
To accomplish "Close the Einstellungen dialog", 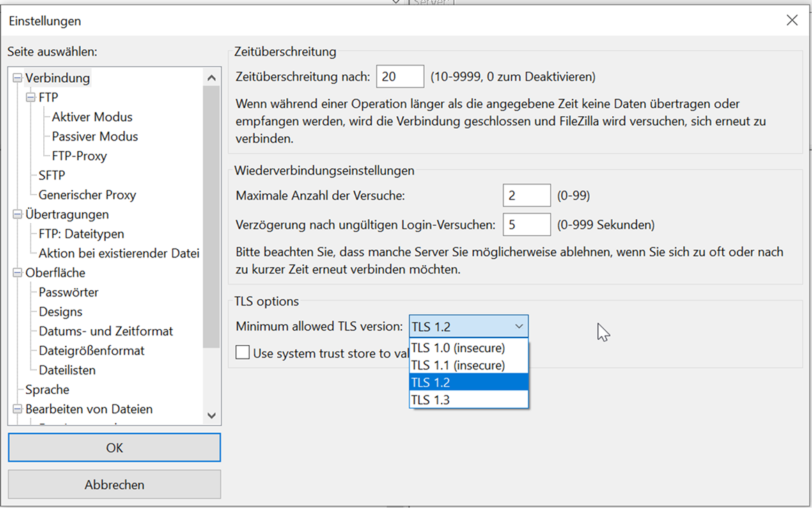I will point(792,20).
